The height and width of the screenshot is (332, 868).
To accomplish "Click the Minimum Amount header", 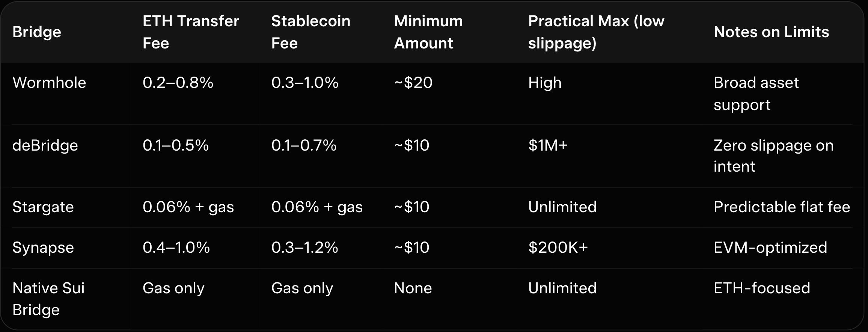I will point(428,32).
